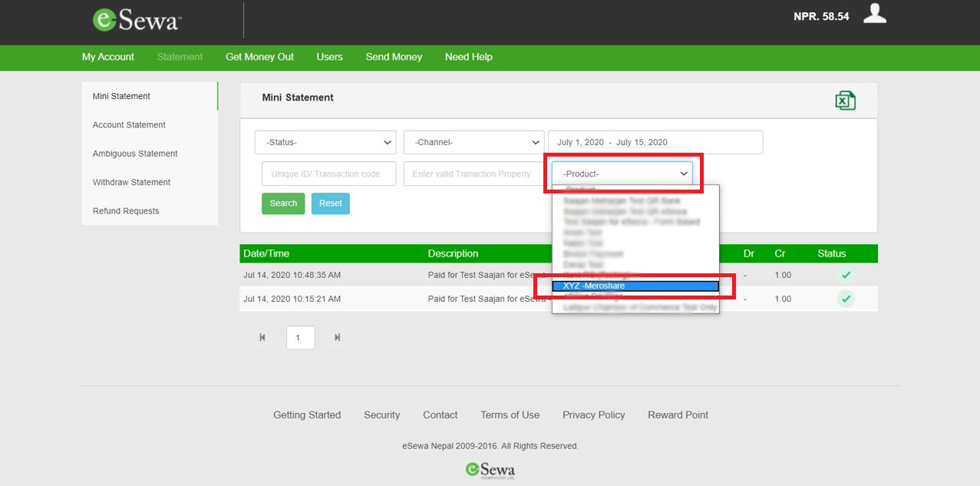Jump to last page using pagination arrow

tap(337, 337)
